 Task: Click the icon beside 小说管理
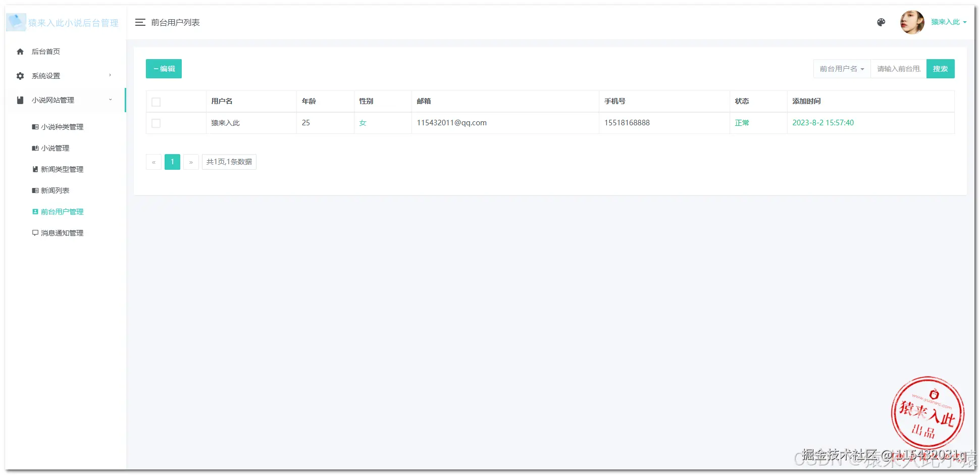point(35,148)
